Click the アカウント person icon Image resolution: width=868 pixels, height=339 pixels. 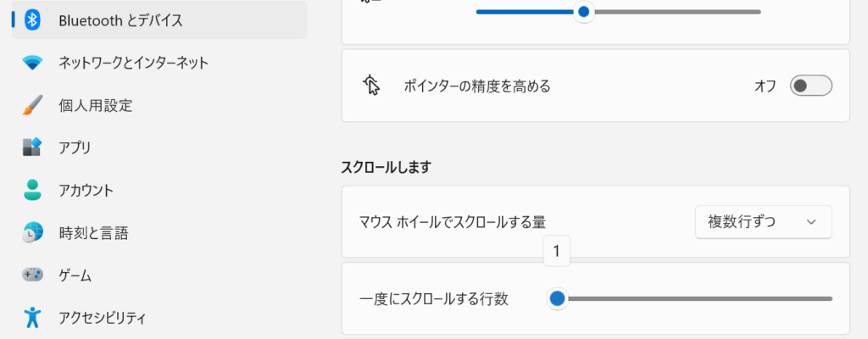(32, 190)
